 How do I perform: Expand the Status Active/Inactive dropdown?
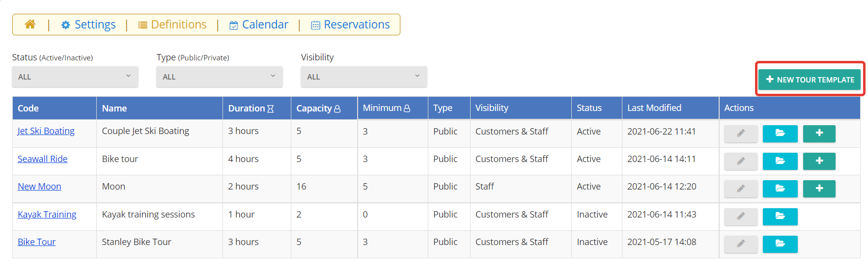pyautogui.click(x=75, y=77)
